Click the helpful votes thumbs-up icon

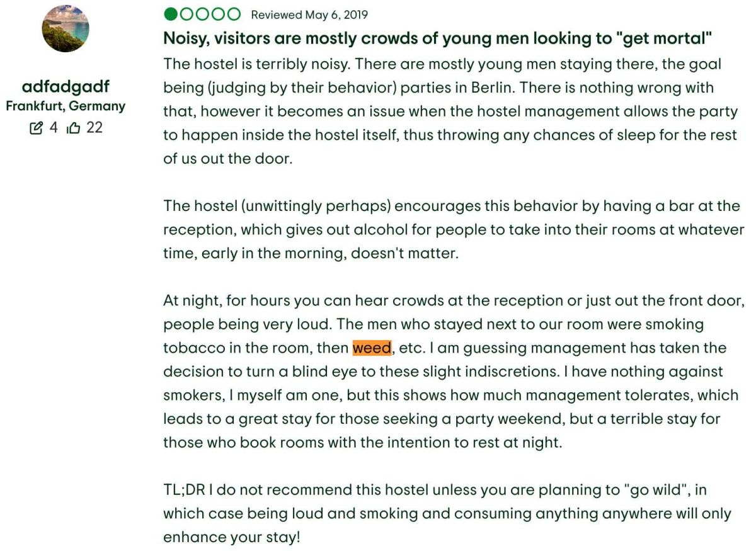(74, 128)
